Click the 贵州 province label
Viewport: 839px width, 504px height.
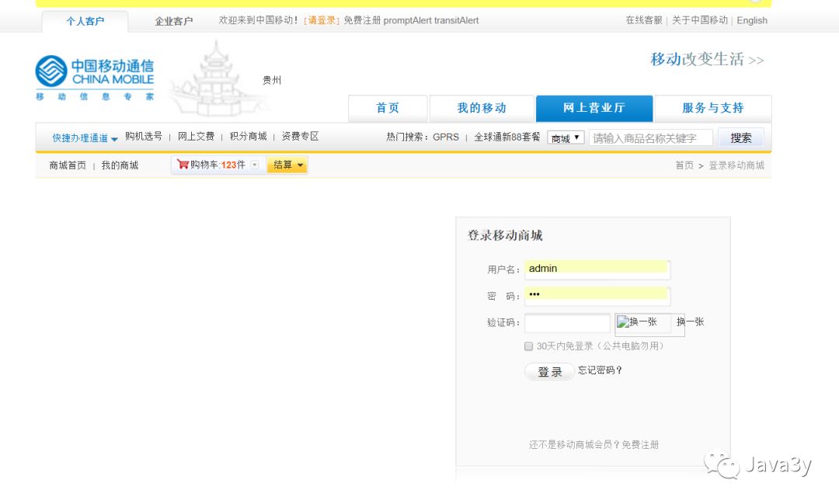pos(272,80)
